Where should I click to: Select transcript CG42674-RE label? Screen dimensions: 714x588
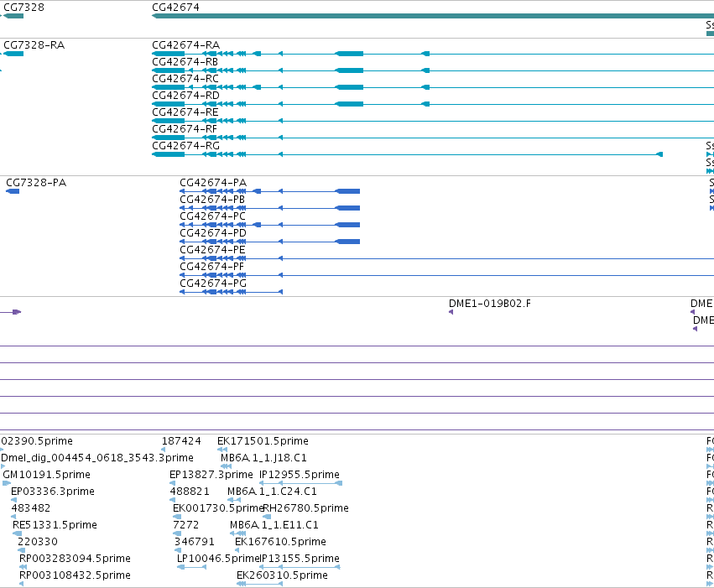185,112
